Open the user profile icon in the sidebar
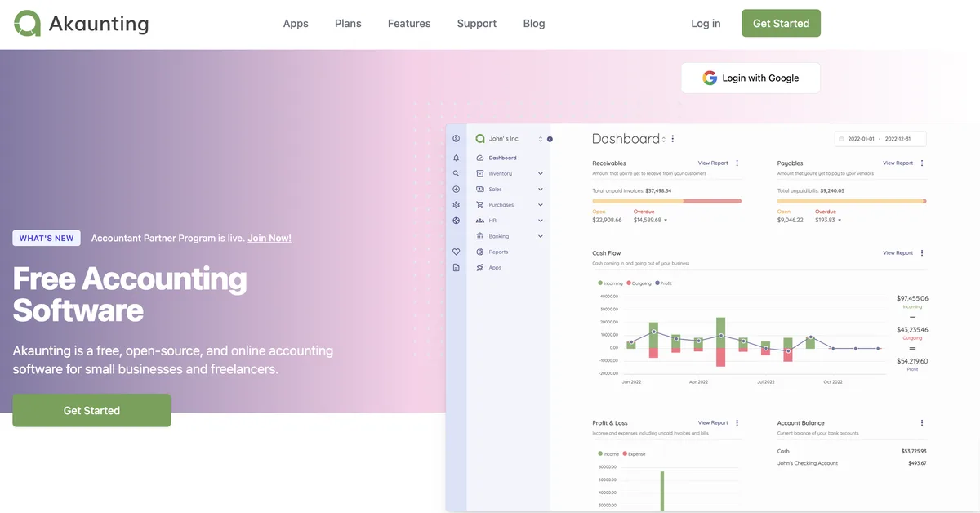 click(456, 139)
